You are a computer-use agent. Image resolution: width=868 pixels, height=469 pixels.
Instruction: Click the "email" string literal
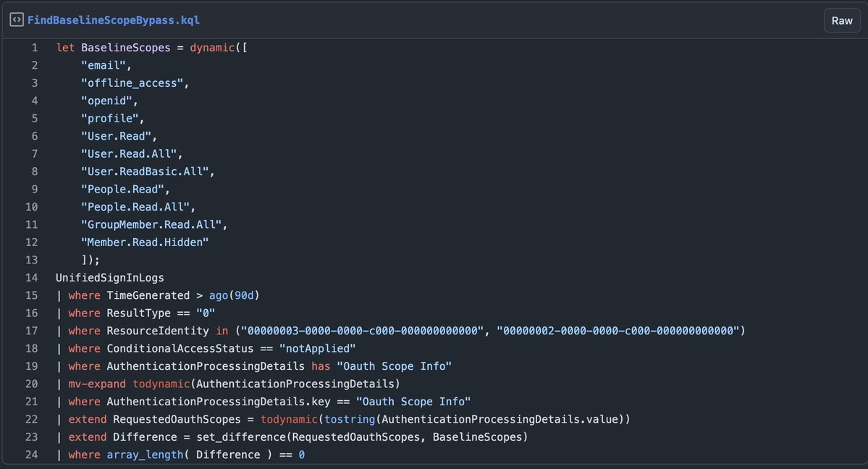coord(104,65)
